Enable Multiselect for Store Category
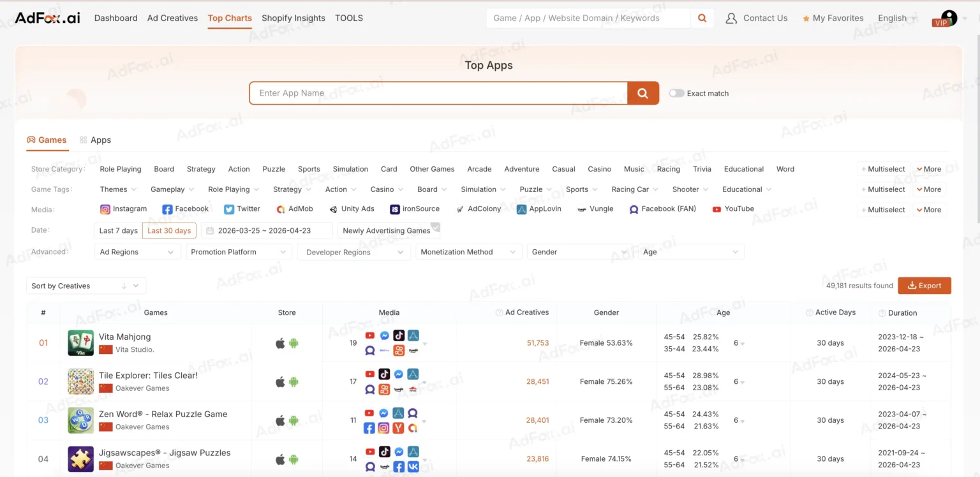Screen dimensions: 980x477 tap(883, 169)
